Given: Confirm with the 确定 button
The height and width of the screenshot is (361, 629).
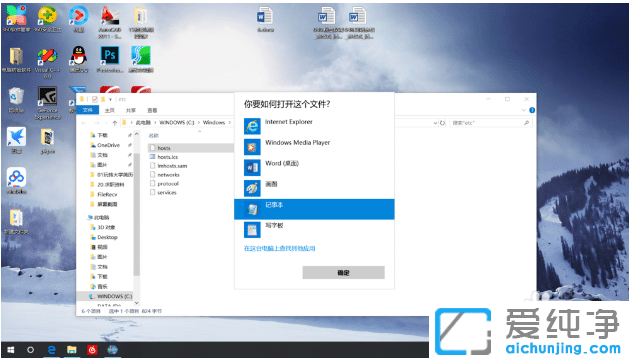Looking at the screenshot, I should click(343, 273).
